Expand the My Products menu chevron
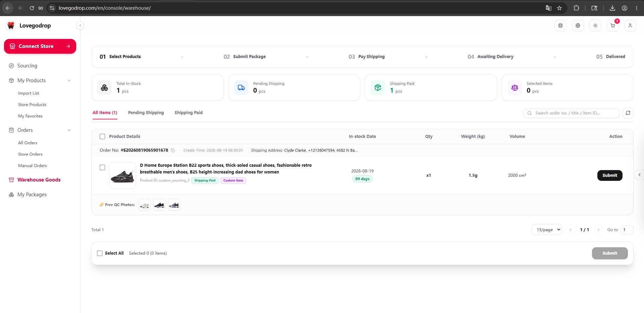 coord(69,81)
